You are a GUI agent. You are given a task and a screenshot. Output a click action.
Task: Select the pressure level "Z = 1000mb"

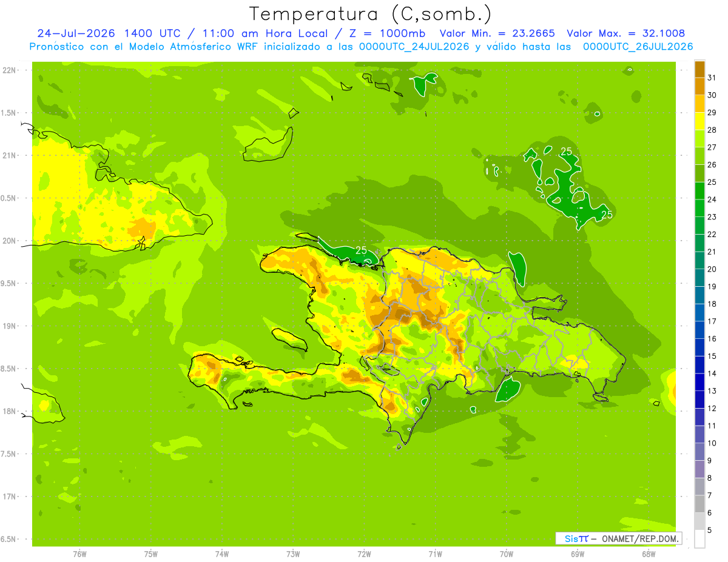click(387, 33)
